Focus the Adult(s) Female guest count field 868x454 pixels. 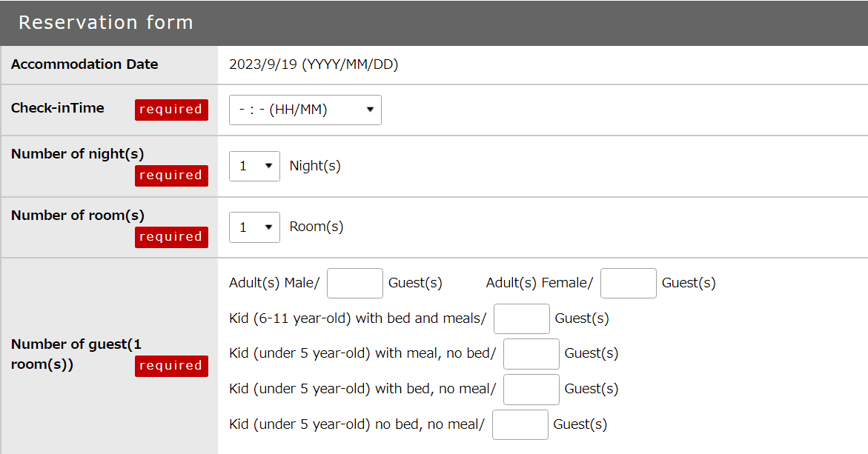[x=628, y=283]
